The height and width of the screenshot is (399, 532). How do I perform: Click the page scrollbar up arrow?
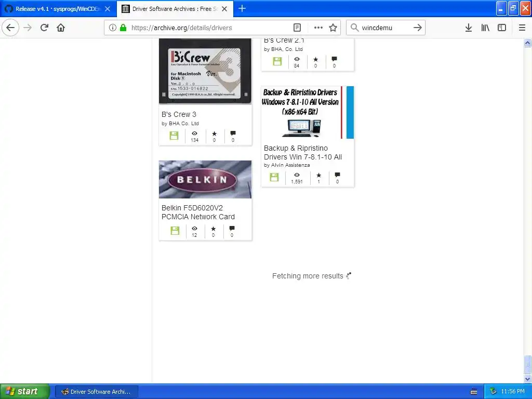point(527,43)
